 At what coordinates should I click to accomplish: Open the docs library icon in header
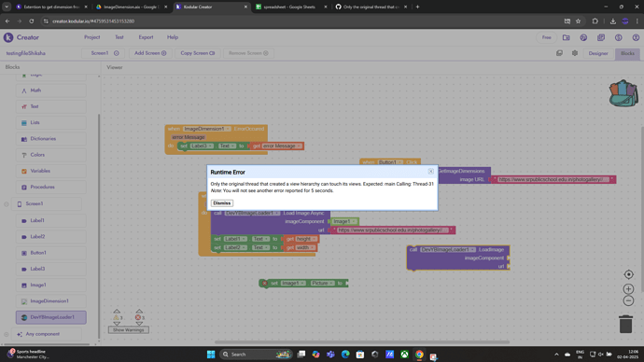(x=601, y=37)
